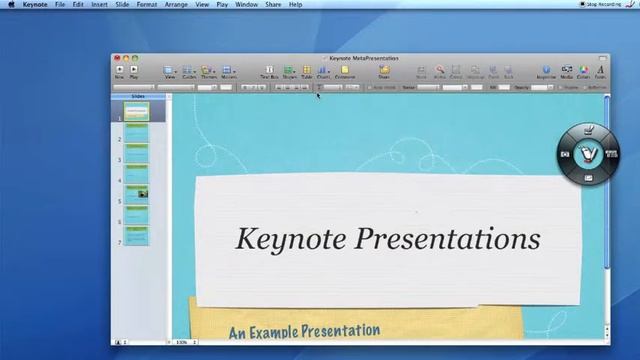Open the File menu
This screenshot has height=360, width=640.
60,4
